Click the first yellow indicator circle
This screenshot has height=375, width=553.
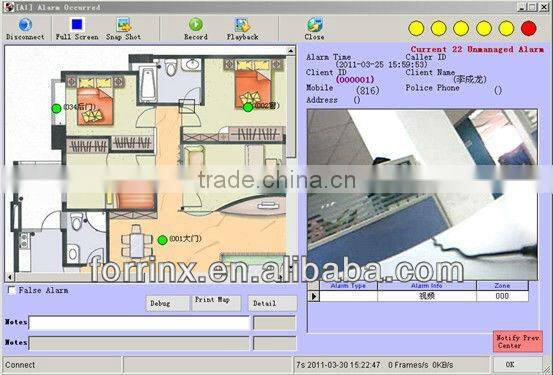coord(416,28)
